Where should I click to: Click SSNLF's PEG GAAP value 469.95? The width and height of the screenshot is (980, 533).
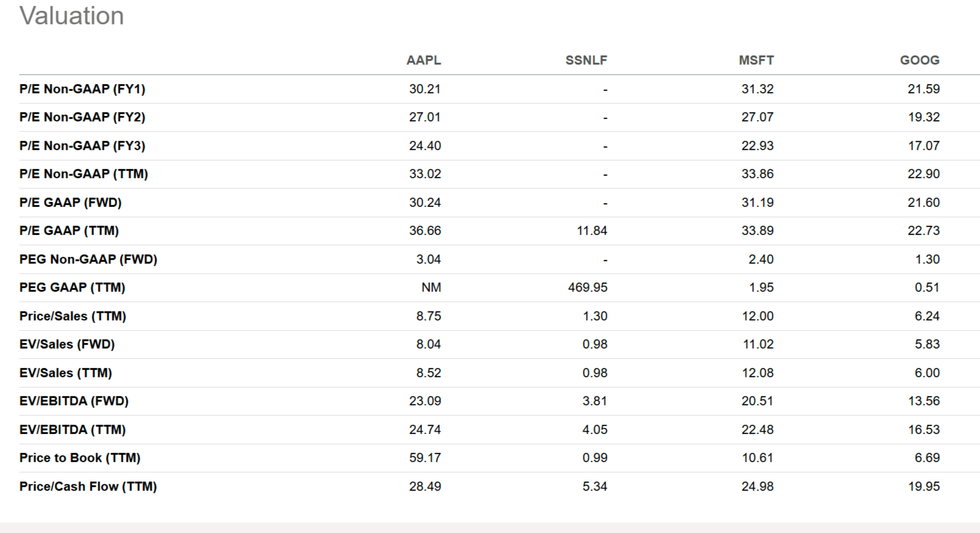click(587, 288)
